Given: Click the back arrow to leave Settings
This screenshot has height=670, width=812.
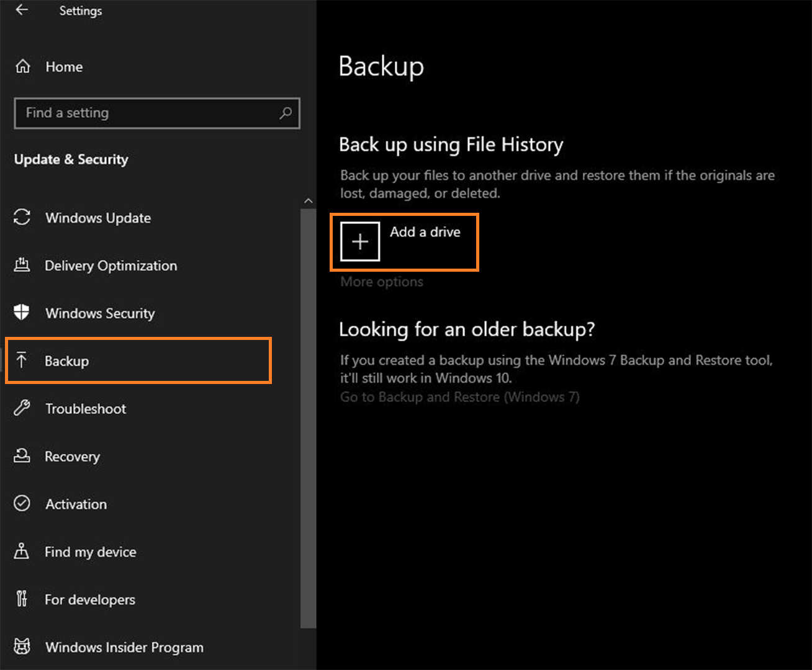Looking at the screenshot, I should pyautogui.click(x=22, y=10).
